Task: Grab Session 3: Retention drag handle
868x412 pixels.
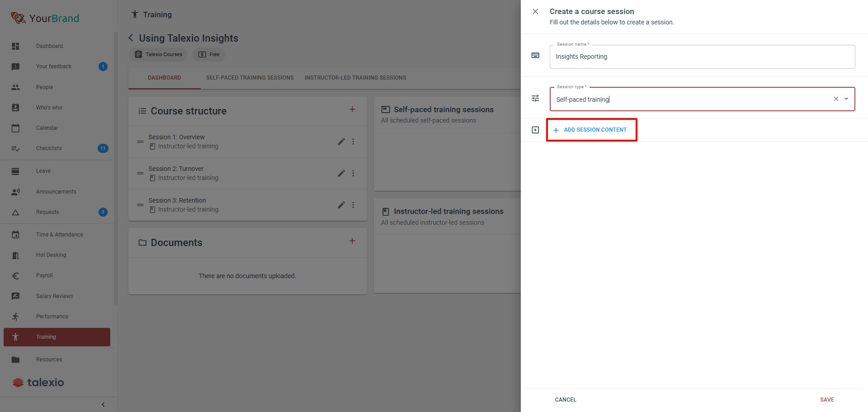Action: [140, 205]
